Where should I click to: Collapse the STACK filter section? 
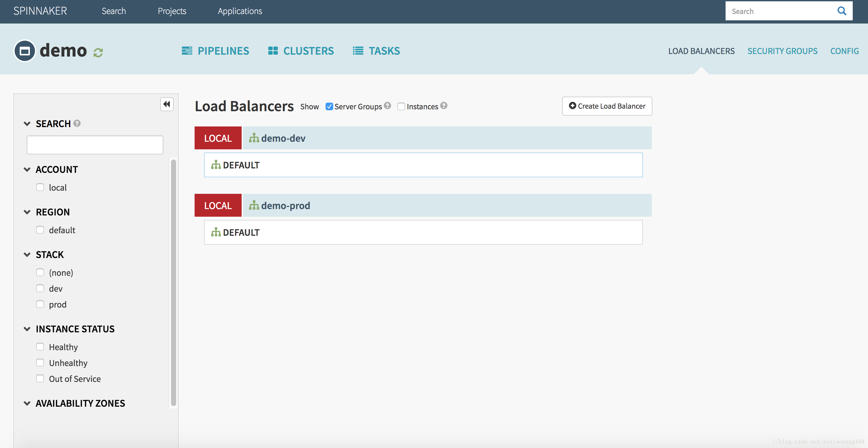[27, 255]
